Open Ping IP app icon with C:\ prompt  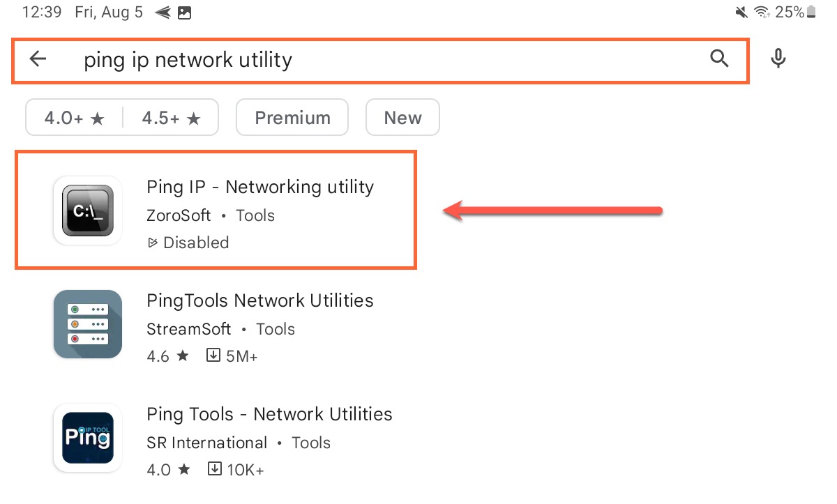[x=88, y=211]
